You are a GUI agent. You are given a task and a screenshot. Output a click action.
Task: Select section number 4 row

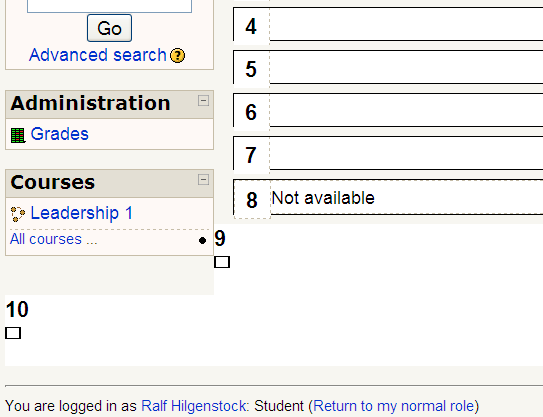[x=388, y=24]
